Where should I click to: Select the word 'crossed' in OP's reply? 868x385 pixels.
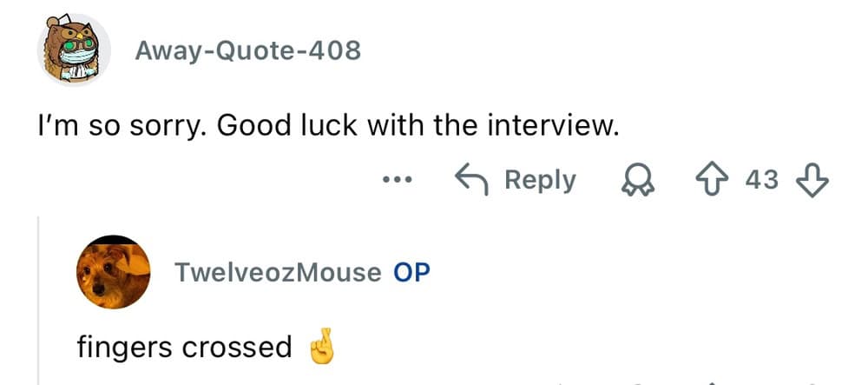pyautogui.click(x=236, y=348)
